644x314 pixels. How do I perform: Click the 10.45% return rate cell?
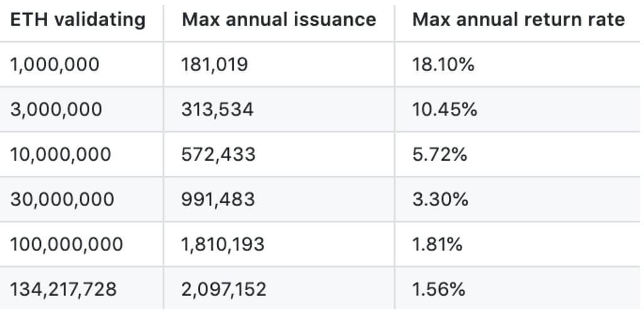coord(445,109)
